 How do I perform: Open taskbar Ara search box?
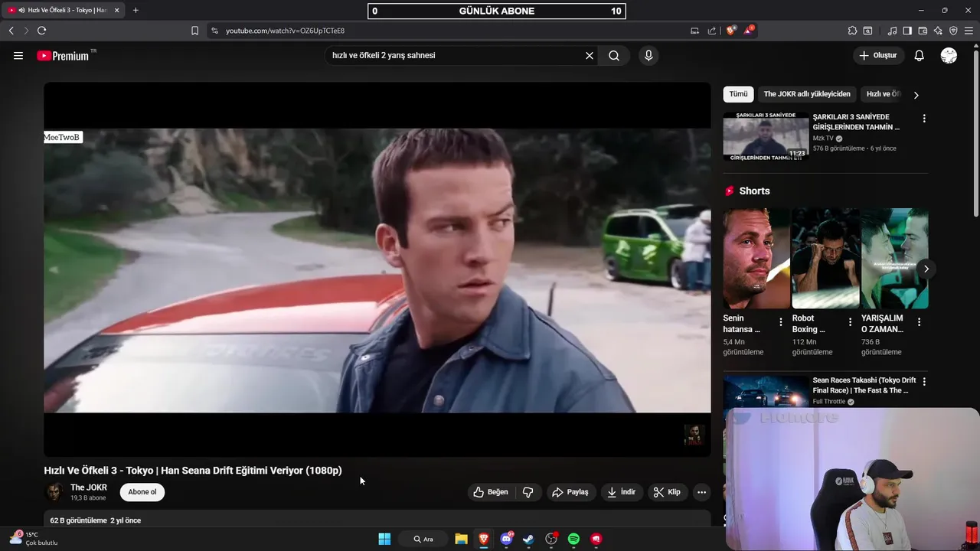(423, 539)
